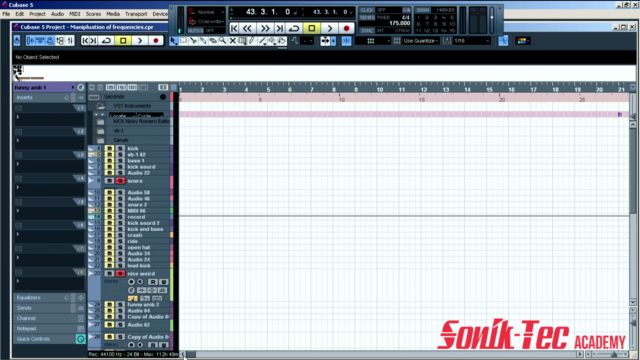Open the Notepad section in Inspector
The image size is (640, 360).
pos(49,329)
